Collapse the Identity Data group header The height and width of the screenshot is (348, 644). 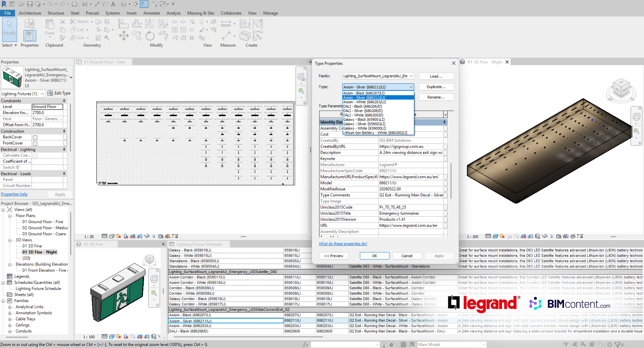click(444, 122)
